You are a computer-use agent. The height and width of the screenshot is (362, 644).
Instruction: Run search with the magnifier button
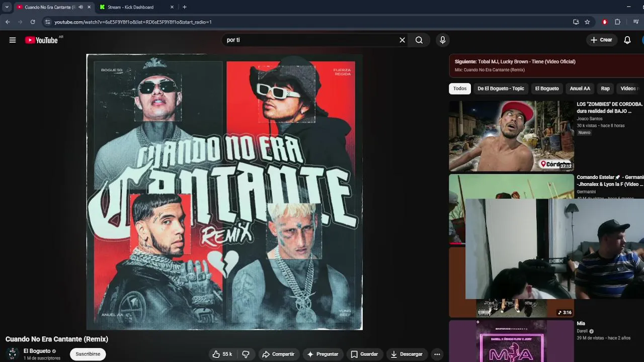point(419,40)
